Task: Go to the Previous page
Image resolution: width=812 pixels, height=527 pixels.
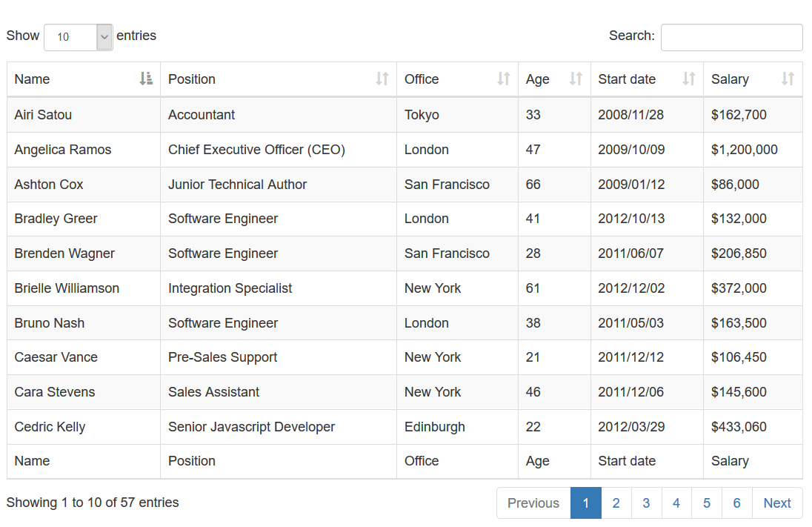Action: [x=533, y=503]
